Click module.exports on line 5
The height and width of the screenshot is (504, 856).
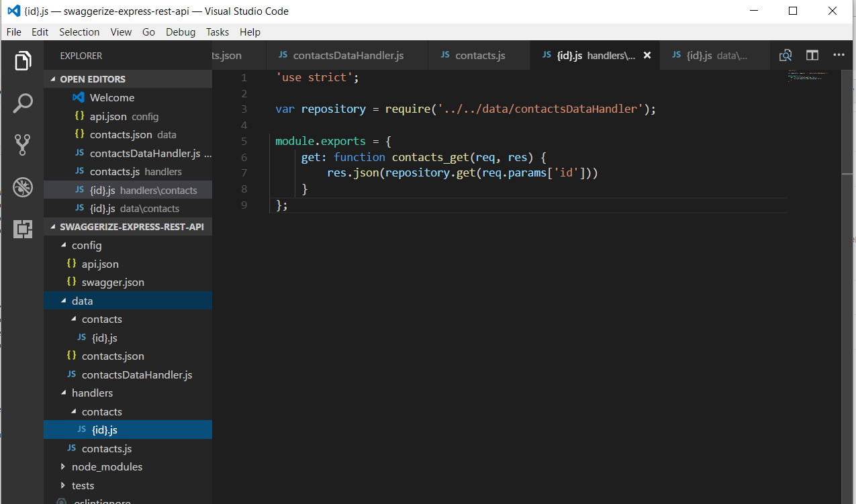(x=320, y=141)
